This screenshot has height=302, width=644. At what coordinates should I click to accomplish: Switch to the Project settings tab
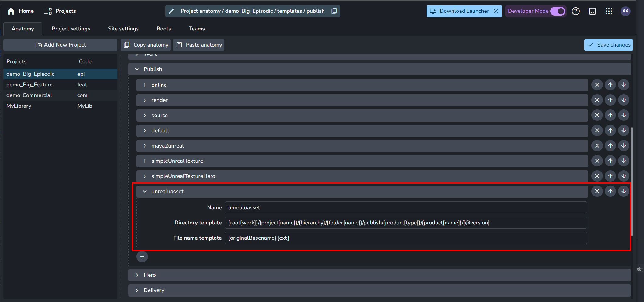coord(71,29)
